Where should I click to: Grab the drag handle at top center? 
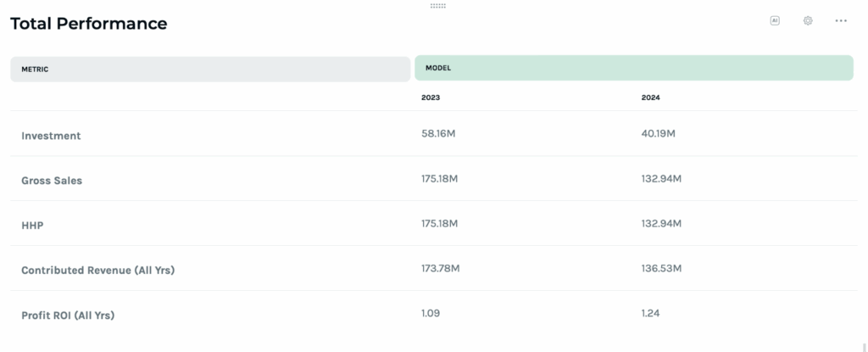[438, 6]
